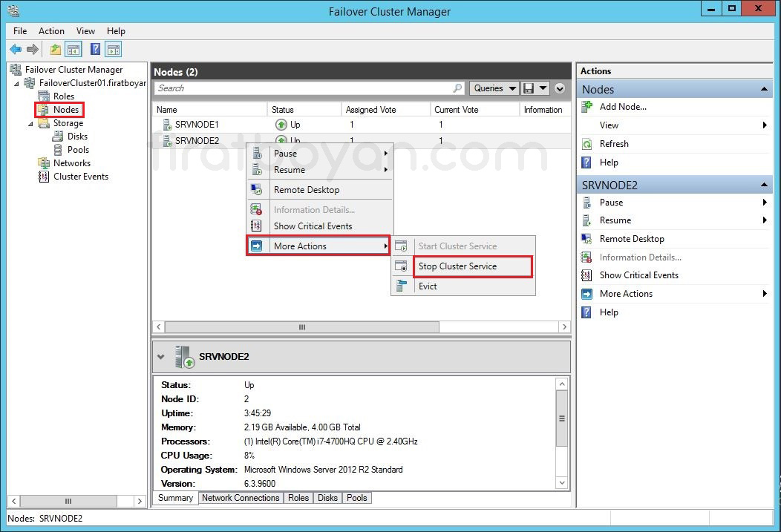Sort by the Current Vote column header

click(474, 110)
